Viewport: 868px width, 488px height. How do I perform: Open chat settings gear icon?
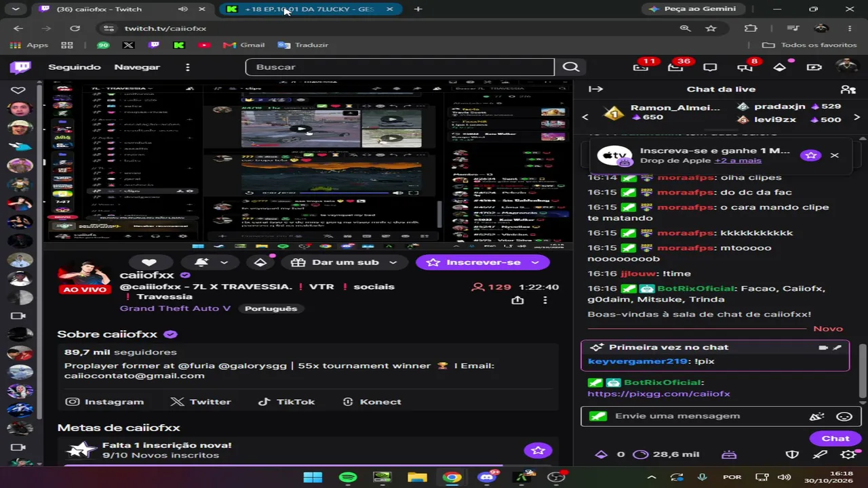tap(848, 455)
